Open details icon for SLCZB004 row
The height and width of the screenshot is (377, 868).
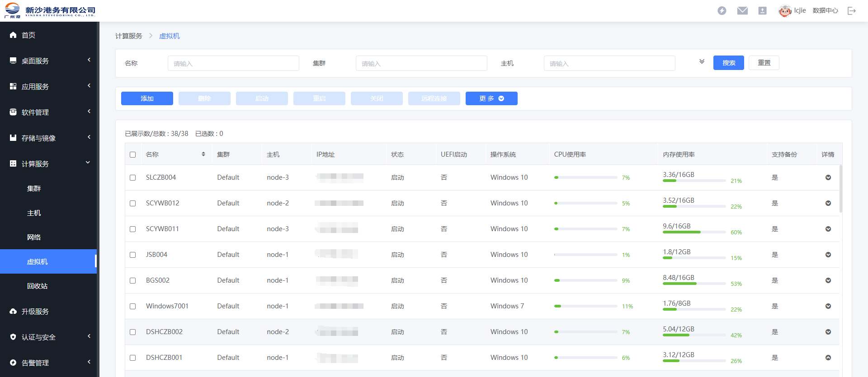(x=828, y=177)
